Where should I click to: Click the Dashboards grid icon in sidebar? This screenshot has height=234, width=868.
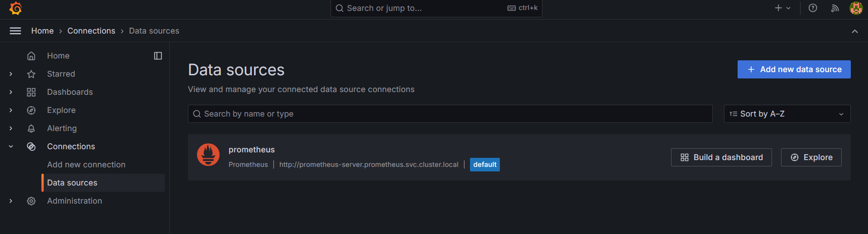[31, 92]
